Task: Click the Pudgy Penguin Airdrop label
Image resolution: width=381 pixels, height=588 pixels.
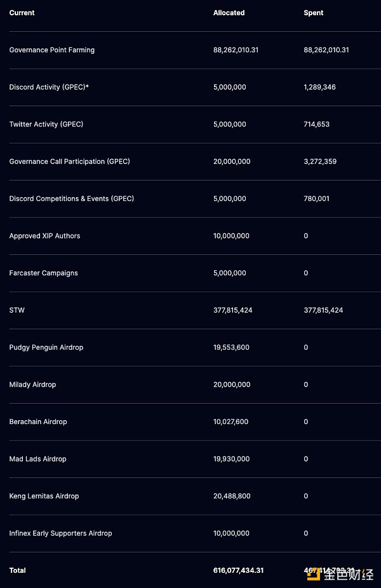Action: point(46,348)
